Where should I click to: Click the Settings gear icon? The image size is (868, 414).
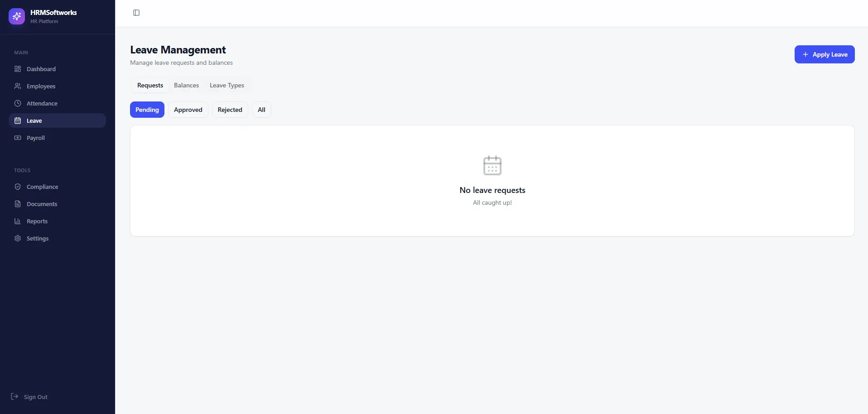coord(18,238)
